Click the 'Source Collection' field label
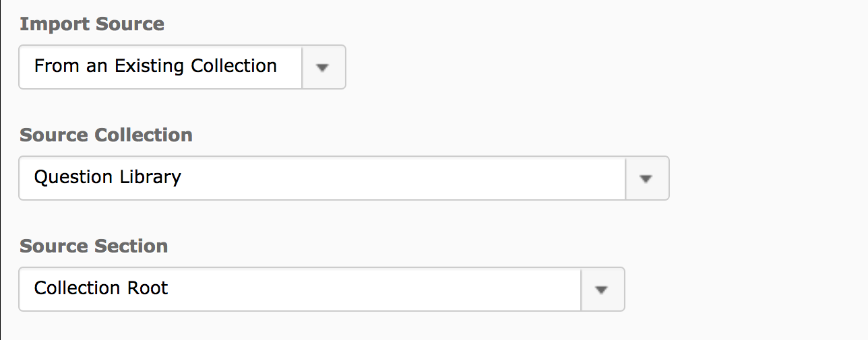The width and height of the screenshot is (868, 340). [106, 135]
